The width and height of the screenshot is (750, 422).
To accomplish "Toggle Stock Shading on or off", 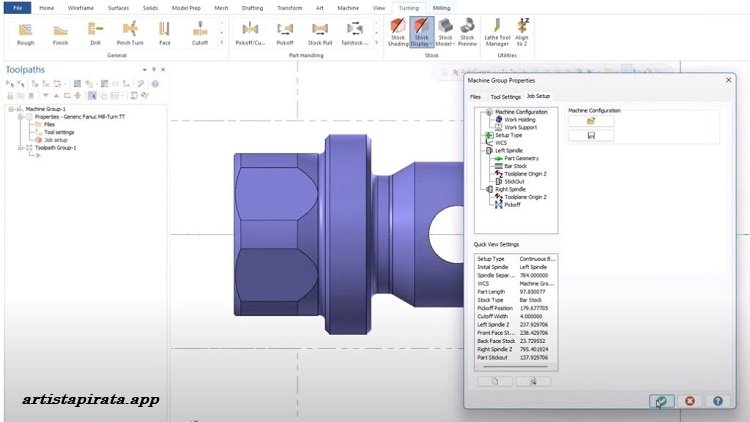I will pos(398,31).
